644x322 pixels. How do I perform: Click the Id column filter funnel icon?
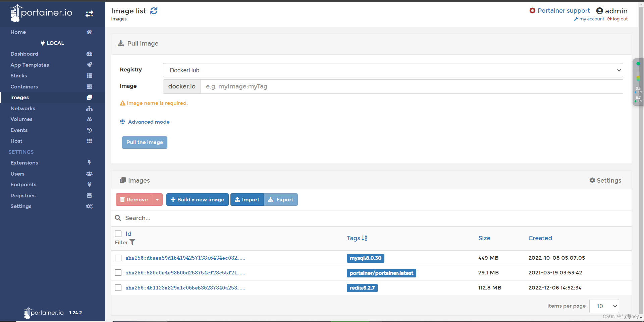pyautogui.click(x=132, y=242)
